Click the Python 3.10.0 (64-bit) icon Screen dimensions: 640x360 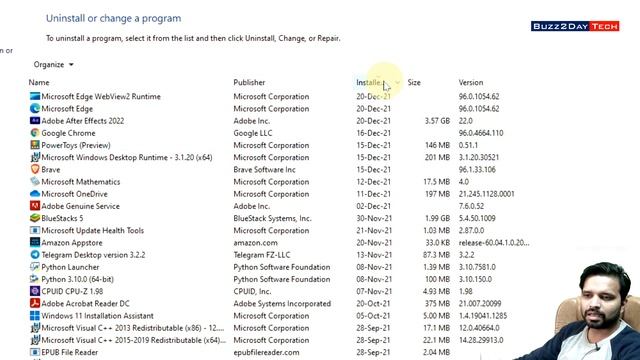click(x=35, y=279)
